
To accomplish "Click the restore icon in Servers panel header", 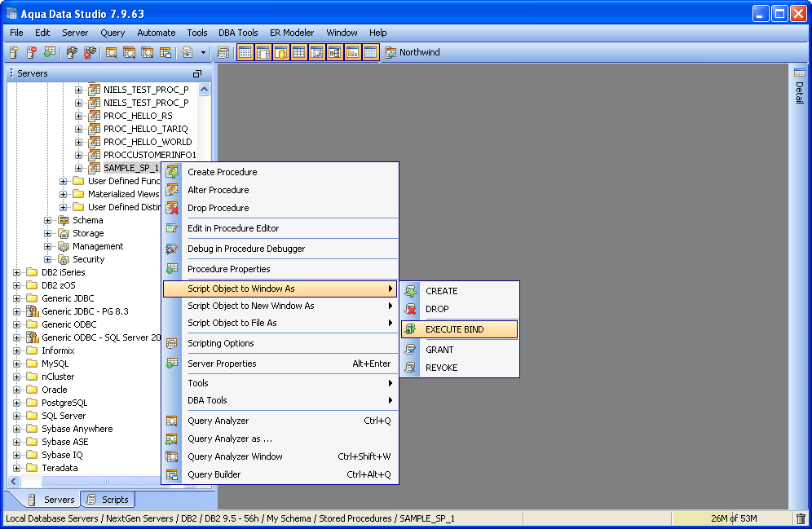I will [x=196, y=73].
